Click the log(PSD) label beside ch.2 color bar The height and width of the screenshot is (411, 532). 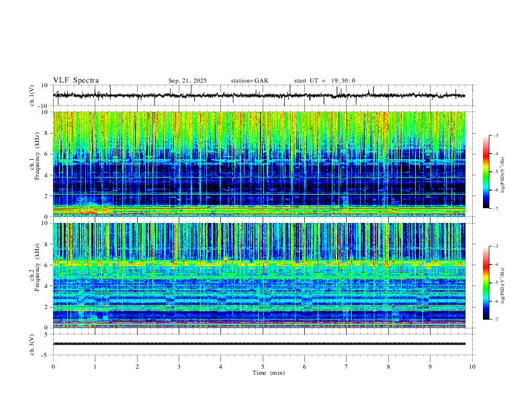[x=503, y=285]
